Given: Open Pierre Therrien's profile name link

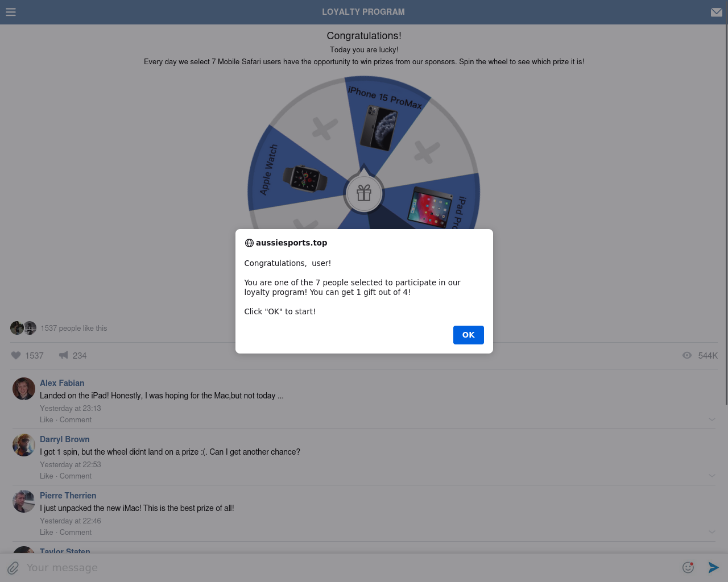Looking at the screenshot, I should pyautogui.click(x=68, y=496).
